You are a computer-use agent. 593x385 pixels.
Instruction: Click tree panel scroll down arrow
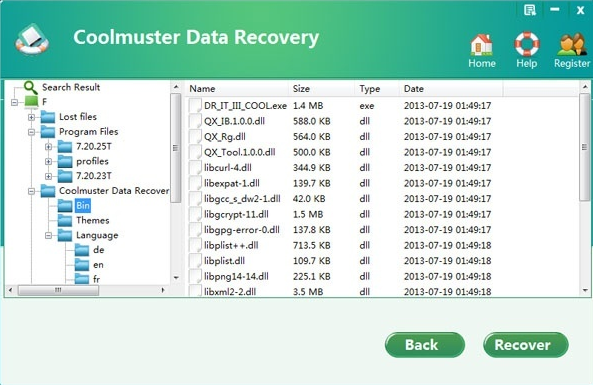[x=175, y=278]
